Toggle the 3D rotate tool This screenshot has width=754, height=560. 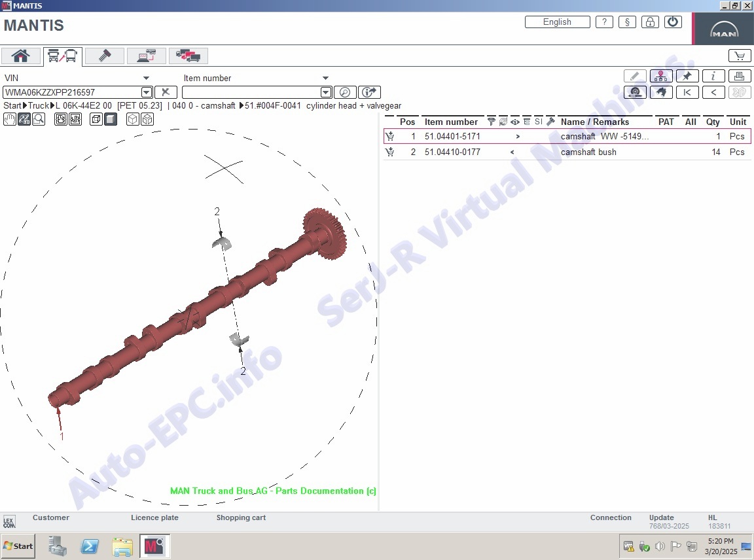(x=24, y=119)
